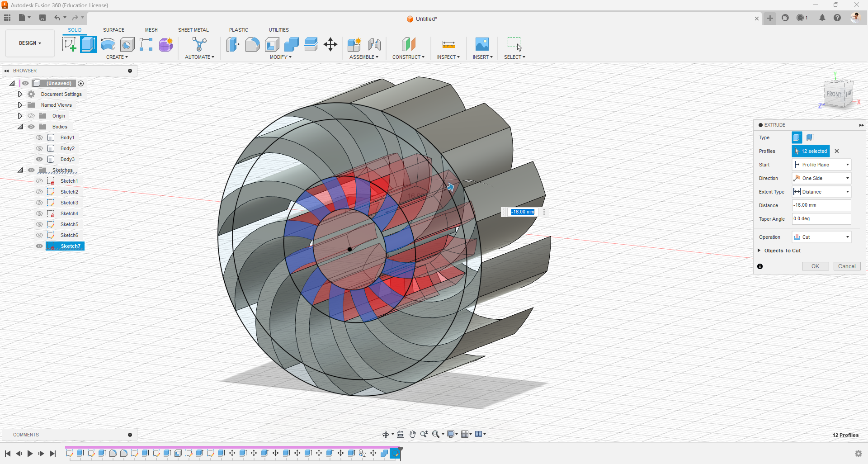Select the New Component tool
The height and width of the screenshot is (464, 868).
click(354, 44)
